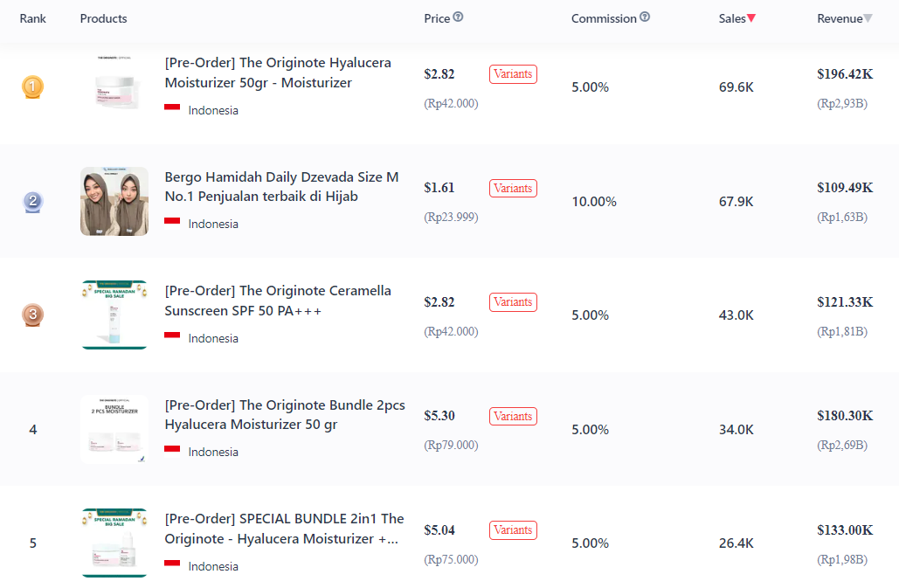The height and width of the screenshot is (588, 899).
Task: Click Indonesia flag under Ceramella Sunscreen
Action: point(172,336)
